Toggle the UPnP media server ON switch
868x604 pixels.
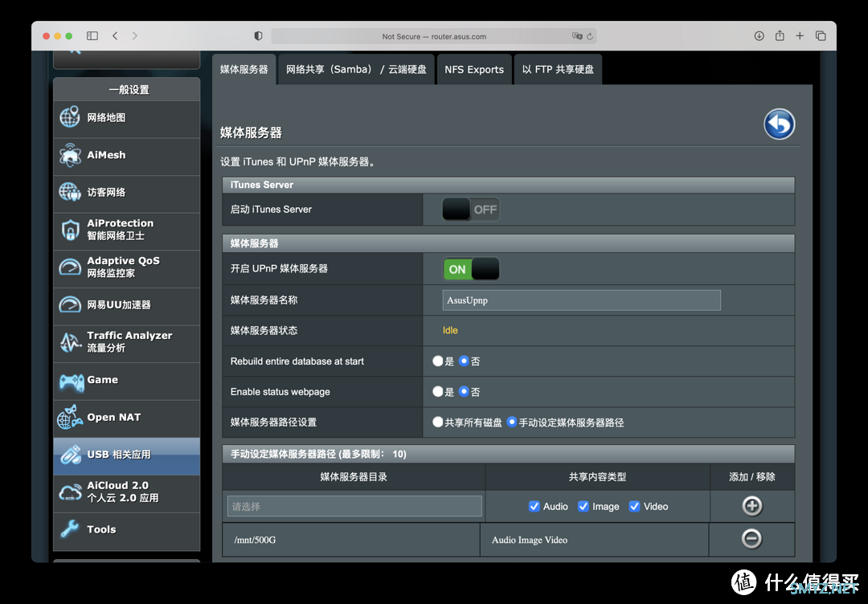470,269
